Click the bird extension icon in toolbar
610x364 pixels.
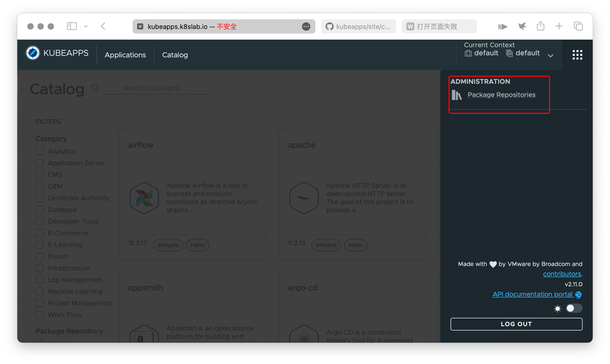(522, 26)
